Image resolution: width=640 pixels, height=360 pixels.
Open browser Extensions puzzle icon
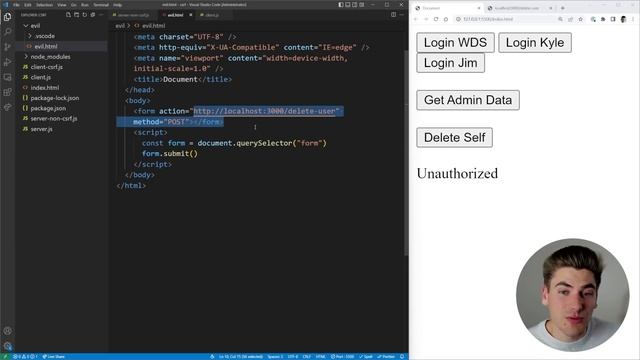(603, 19)
